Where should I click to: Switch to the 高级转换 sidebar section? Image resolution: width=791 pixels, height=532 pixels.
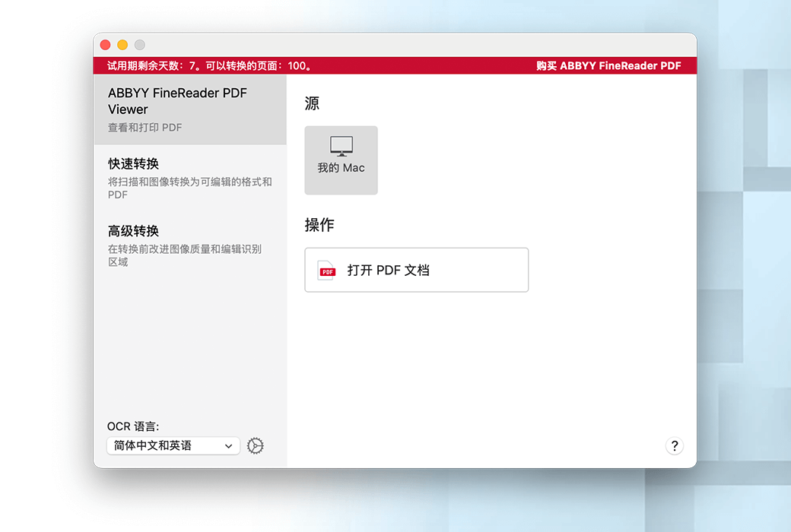(134, 231)
